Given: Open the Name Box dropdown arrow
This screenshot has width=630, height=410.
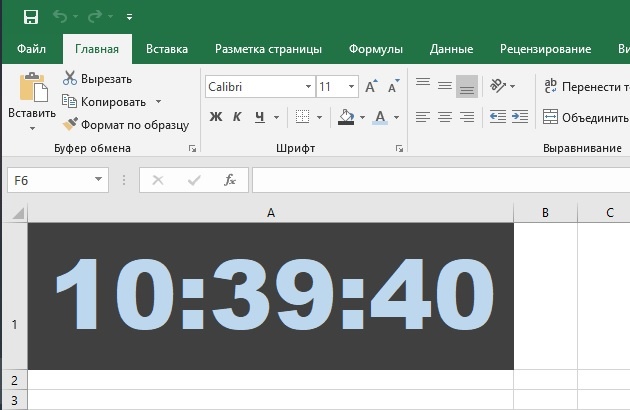Looking at the screenshot, I should point(98,180).
